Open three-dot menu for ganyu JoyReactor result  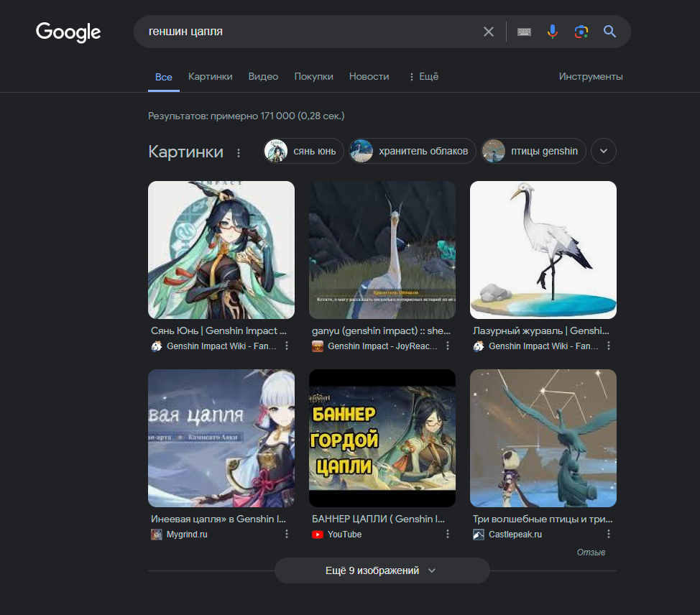click(x=447, y=346)
